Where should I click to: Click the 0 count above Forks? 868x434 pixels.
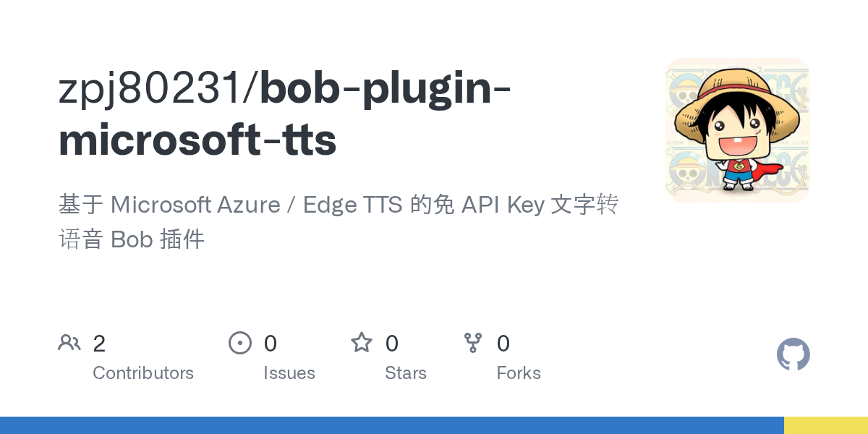(503, 344)
